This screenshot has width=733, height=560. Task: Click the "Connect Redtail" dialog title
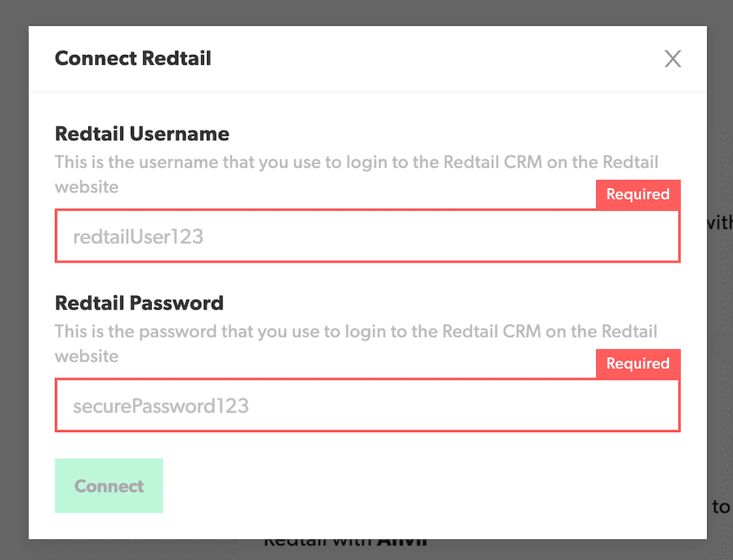point(133,58)
